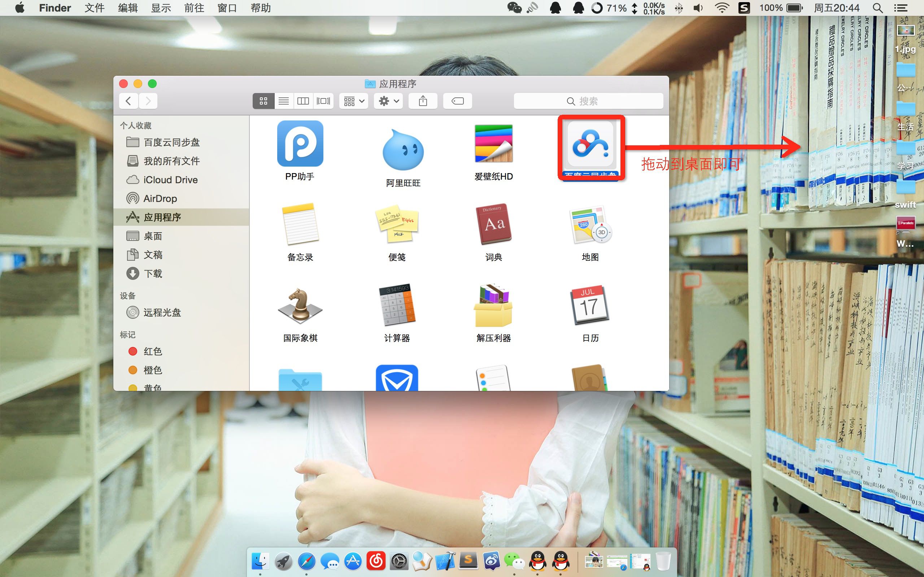Viewport: 924px width, 577px height.
Task: Select the 国际象棋 chess icon
Action: pyautogui.click(x=300, y=306)
